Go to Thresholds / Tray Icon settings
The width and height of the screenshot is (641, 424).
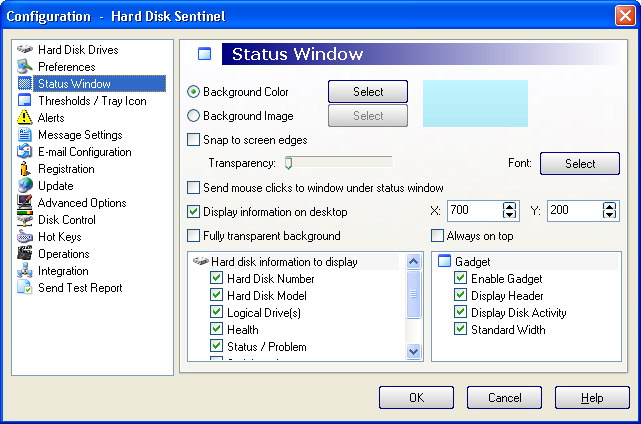coord(92,101)
